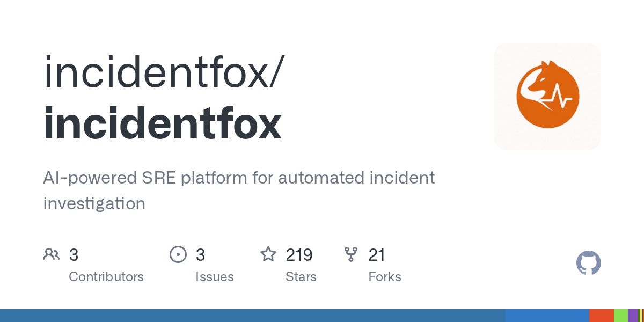
Task: Click the Contributors count number 3
Action: click(x=74, y=255)
